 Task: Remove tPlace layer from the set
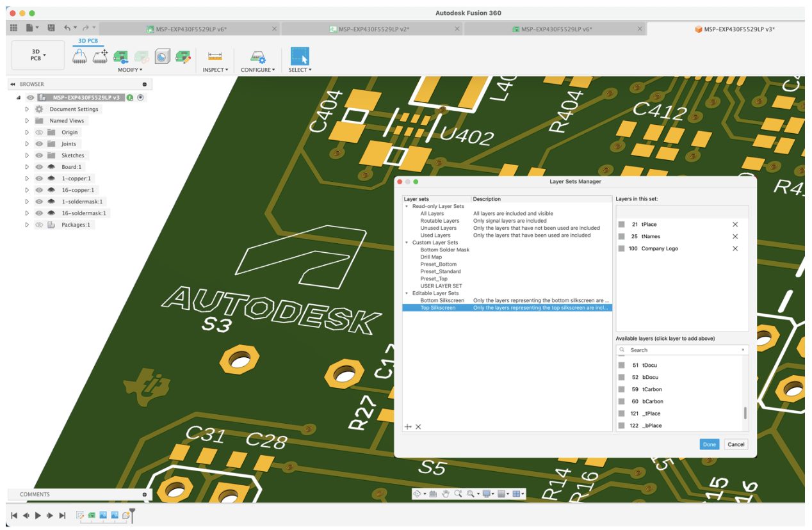click(x=735, y=225)
